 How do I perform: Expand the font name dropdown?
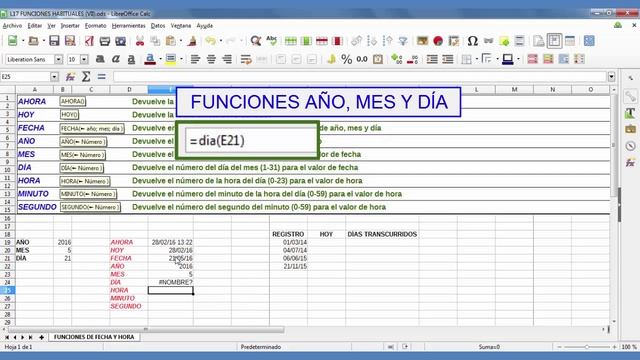point(58,60)
